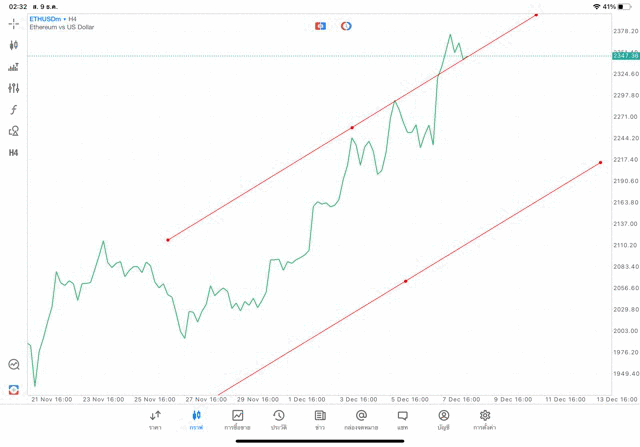Open the function indicator icon
This screenshot has width=640, height=447.
pos(14,110)
